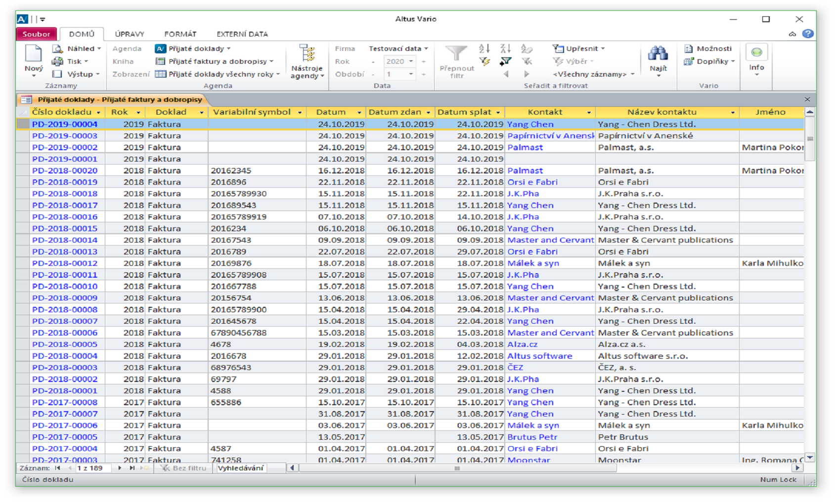Switch to the EXTERNÍ DATA ribbon tab

(242, 34)
